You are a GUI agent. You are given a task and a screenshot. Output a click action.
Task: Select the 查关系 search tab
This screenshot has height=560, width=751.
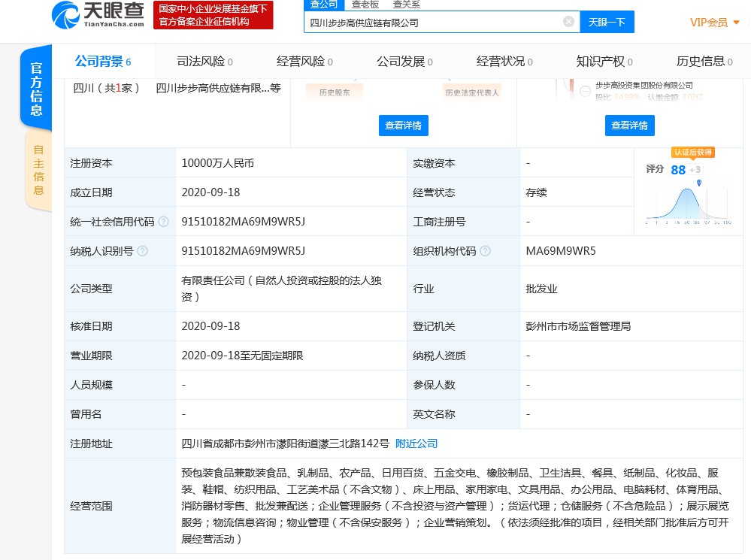pyautogui.click(x=406, y=5)
